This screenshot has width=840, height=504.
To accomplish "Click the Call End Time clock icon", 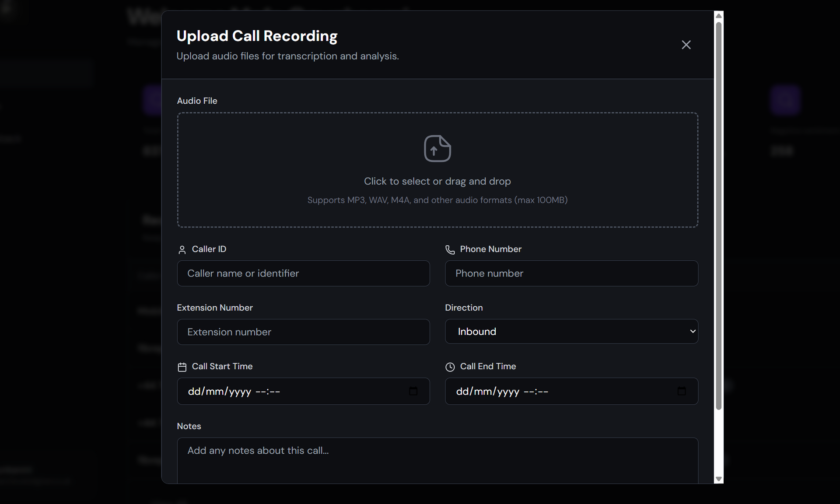I will click(x=450, y=367).
